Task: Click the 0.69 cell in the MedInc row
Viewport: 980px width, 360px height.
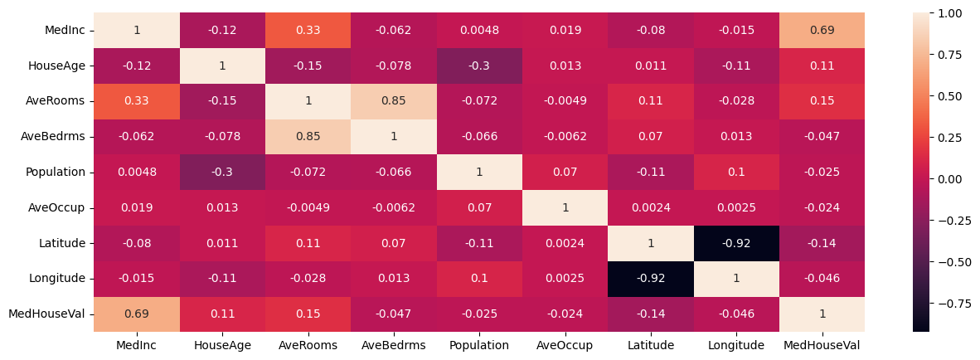Action: (822, 31)
